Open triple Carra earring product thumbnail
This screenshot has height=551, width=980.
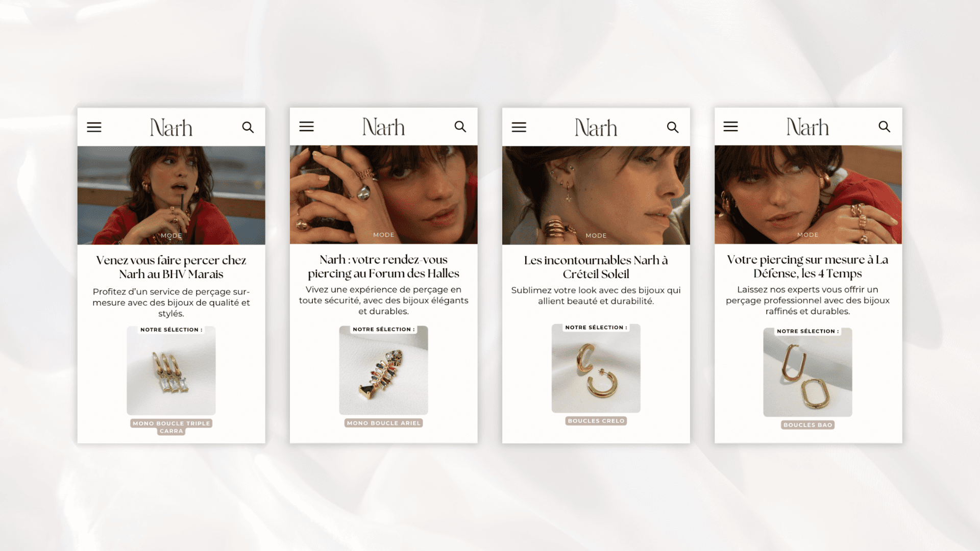171,370
